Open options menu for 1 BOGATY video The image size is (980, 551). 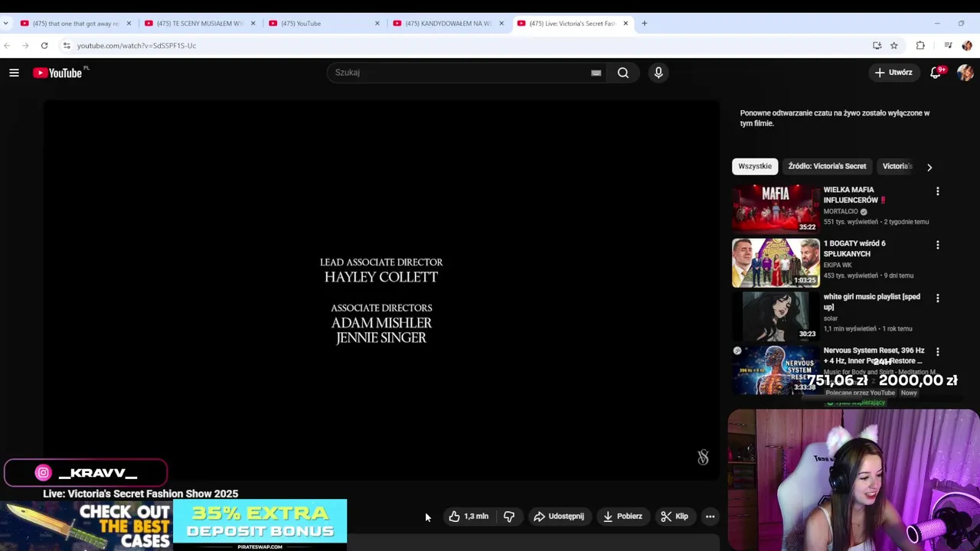click(x=937, y=245)
